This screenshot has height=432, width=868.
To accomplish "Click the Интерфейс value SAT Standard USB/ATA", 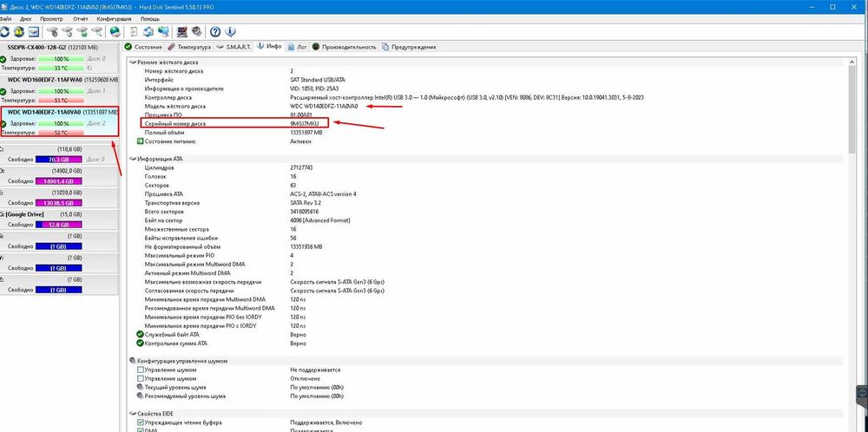I will click(x=318, y=80).
